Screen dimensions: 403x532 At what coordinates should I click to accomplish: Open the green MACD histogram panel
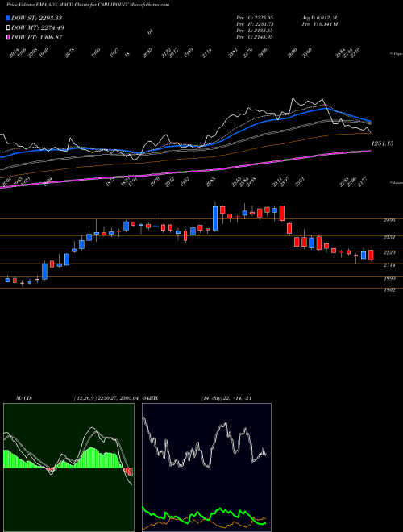coord(69,468)
